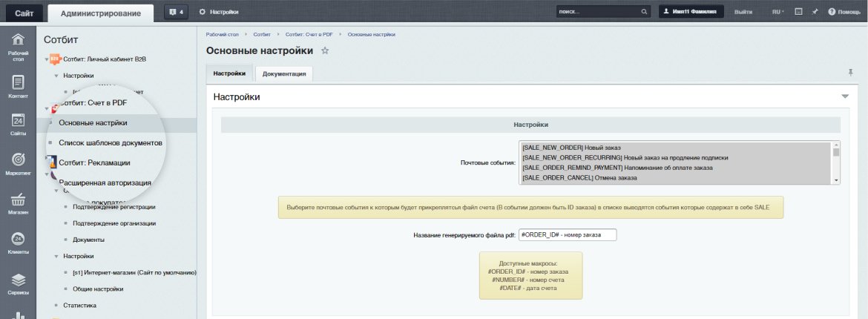Click the search magnifier icon
The height and width of the screenshot is (319, 868).
(x=644, y=12)
